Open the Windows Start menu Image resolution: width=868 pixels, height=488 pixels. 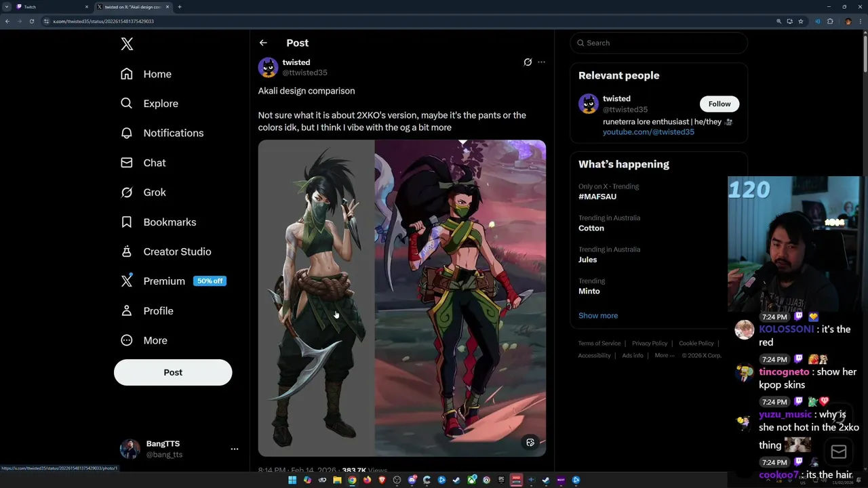click(x=292, y=480)
